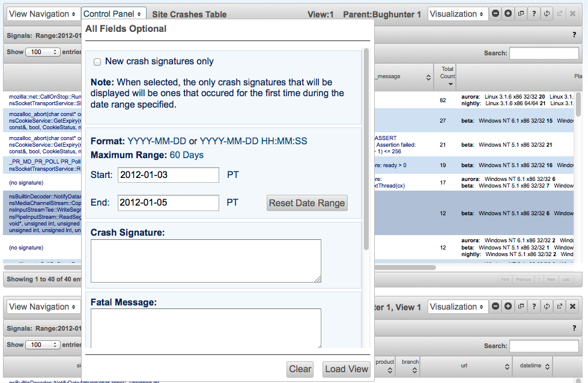Click the control panel vertical scrollbar
The image size is (588, 383).
pyautogui.click(x=366, y=149)
